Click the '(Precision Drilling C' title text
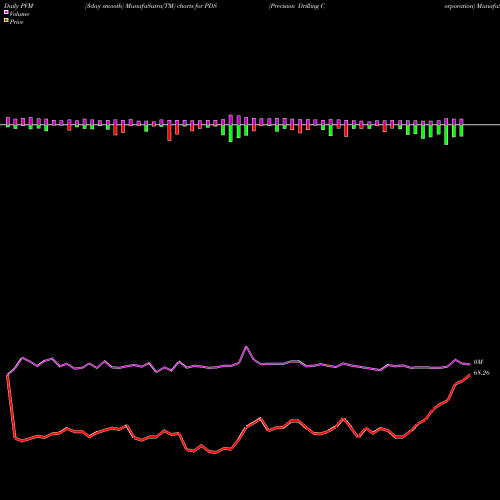This screenshot has height=500, width=500. [x=297, y=6]
